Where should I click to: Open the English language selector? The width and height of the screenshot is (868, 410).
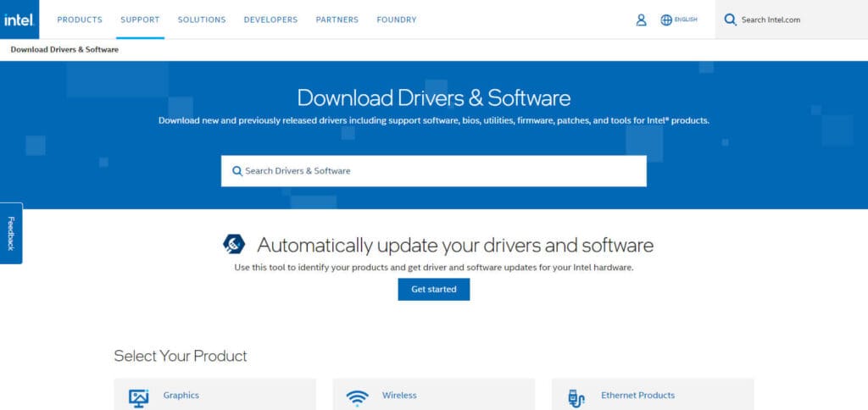[686, 19]
